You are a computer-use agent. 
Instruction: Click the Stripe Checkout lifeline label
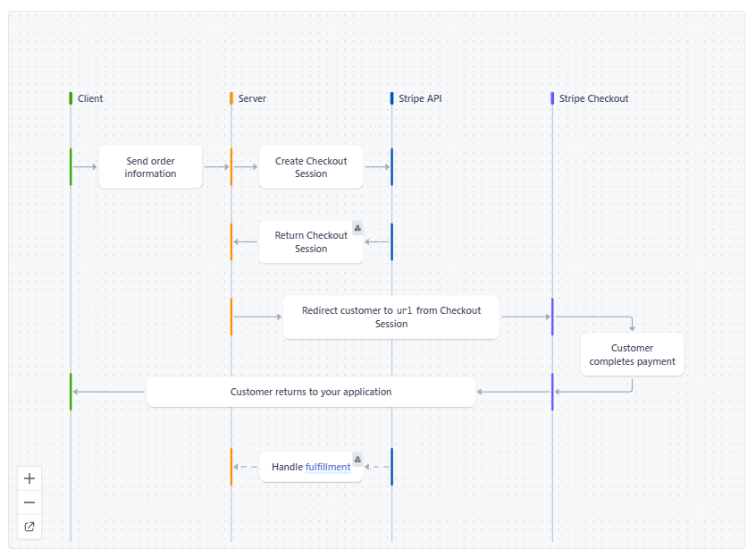(594, 98)
